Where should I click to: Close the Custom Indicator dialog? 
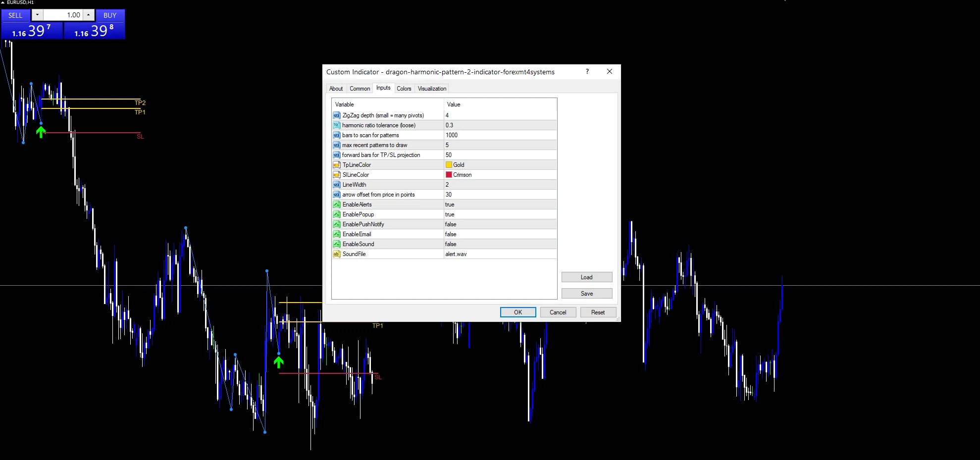click(610, 71)
